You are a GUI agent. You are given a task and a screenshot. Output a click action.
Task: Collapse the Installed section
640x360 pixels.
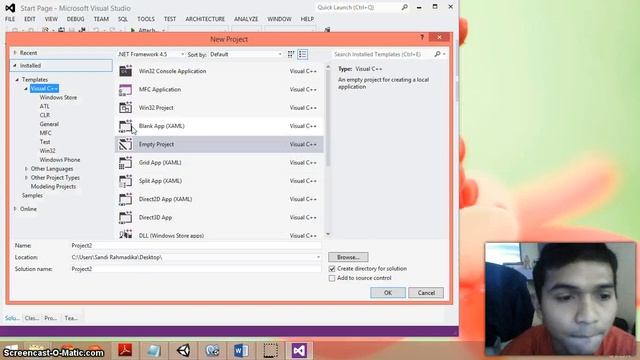tap(15, 65)
